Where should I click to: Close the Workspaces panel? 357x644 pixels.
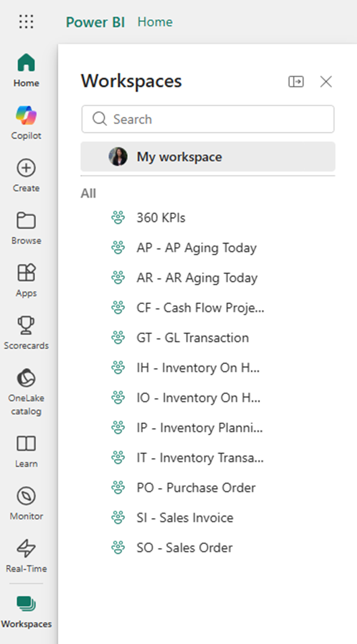coord(326,82)
